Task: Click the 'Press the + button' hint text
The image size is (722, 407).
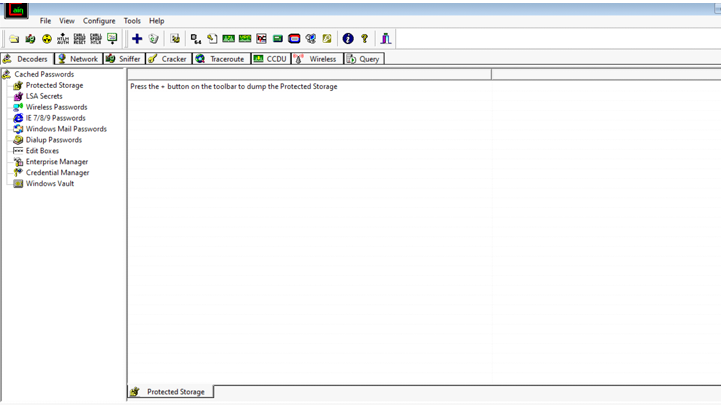Action: pos(233,87)
